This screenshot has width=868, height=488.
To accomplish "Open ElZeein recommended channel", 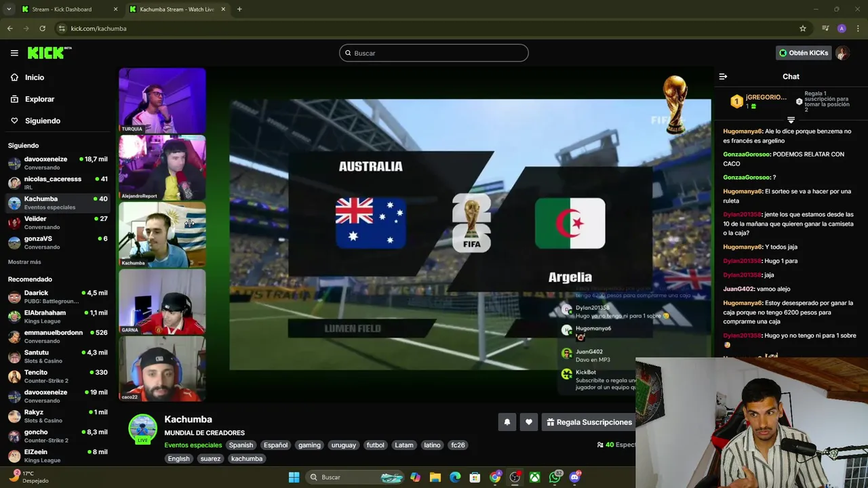I will (58, 455).
